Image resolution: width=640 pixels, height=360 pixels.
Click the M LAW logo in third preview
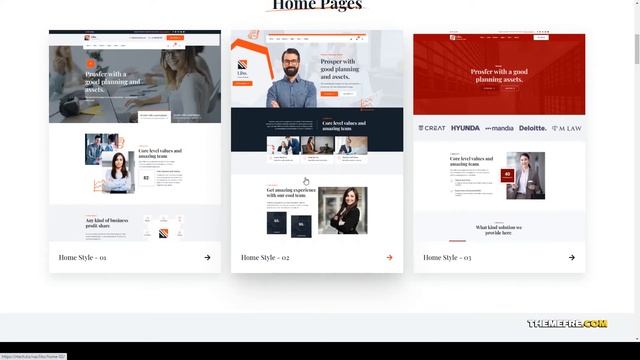[x=567, y=128]
